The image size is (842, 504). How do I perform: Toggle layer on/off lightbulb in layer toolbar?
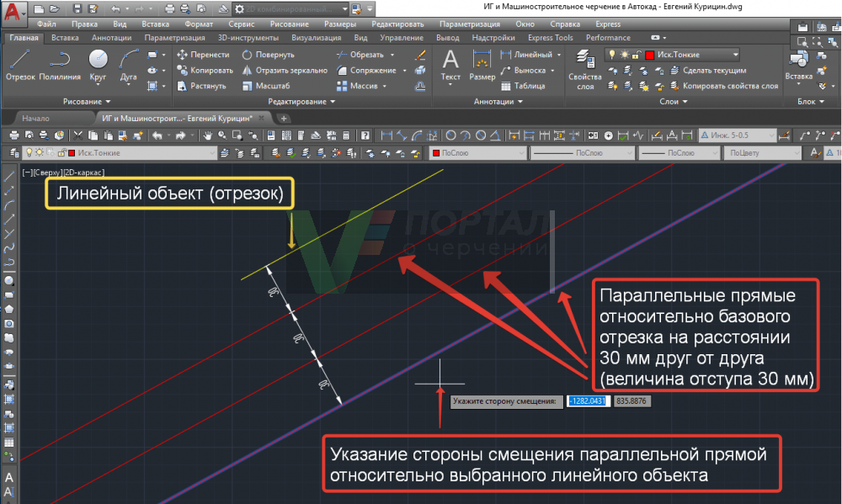29,153
